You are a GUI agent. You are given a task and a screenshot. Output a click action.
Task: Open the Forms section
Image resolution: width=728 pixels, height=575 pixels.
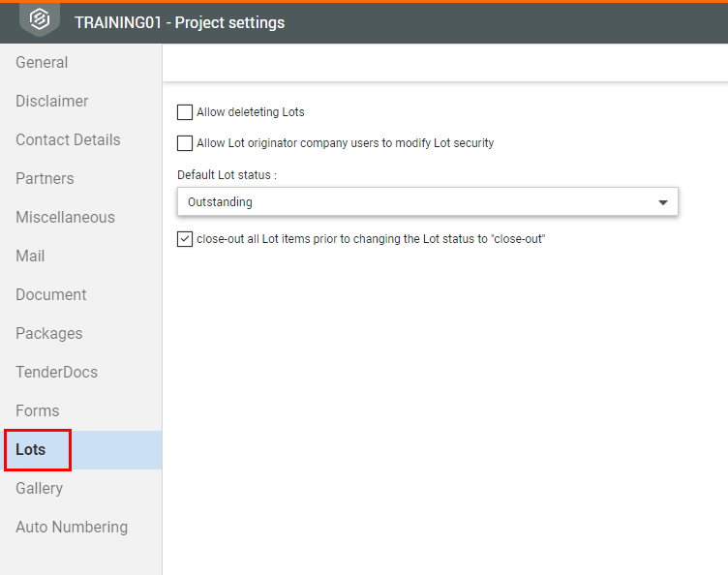pyautogui.click(x=38, y=411)
